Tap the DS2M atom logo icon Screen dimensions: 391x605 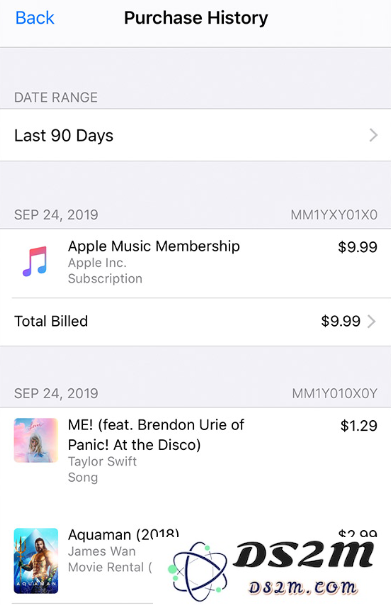pos(198,570)
